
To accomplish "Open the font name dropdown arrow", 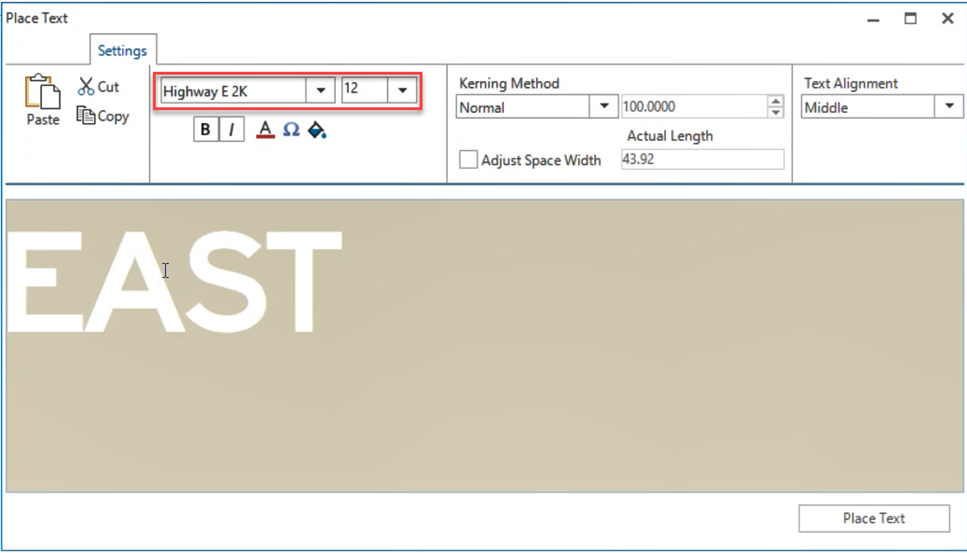I will pos(321,91).
